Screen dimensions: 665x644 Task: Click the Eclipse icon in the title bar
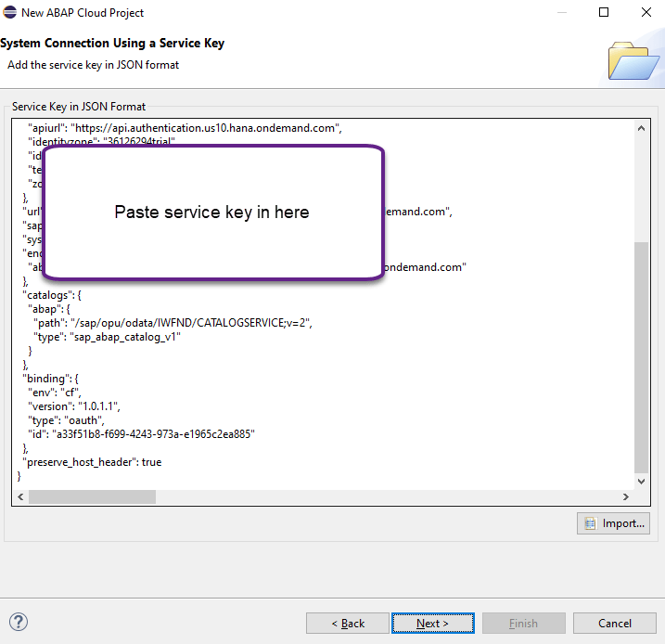[10, 13]
